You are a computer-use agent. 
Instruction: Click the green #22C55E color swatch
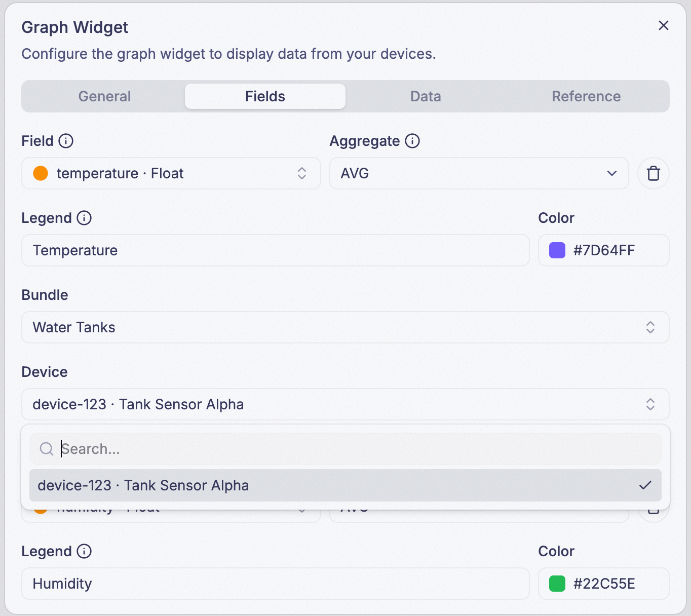[557, 584]
